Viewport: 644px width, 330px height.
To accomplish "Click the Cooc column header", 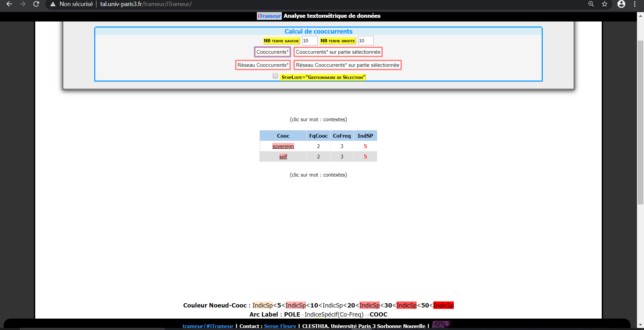I will (x=283, y=136).
